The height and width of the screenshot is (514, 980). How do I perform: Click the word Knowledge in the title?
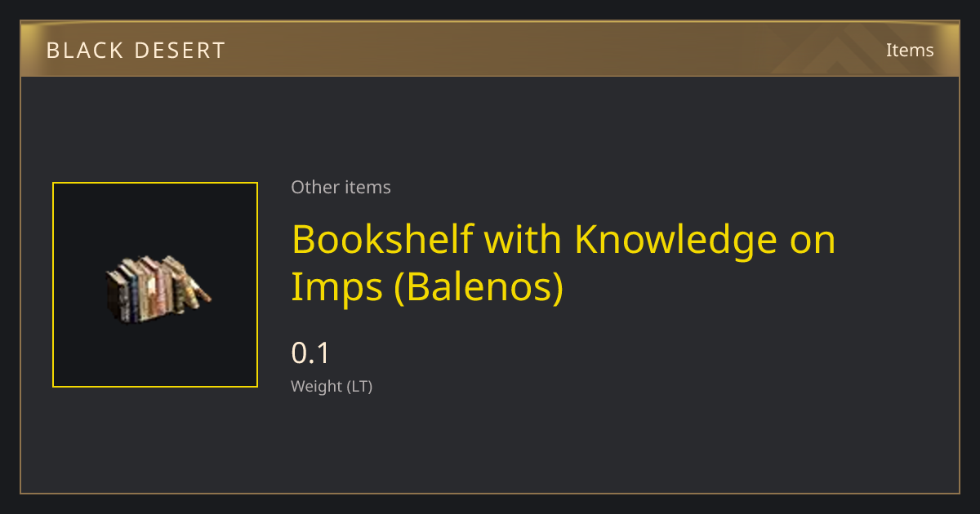point(665,240)
